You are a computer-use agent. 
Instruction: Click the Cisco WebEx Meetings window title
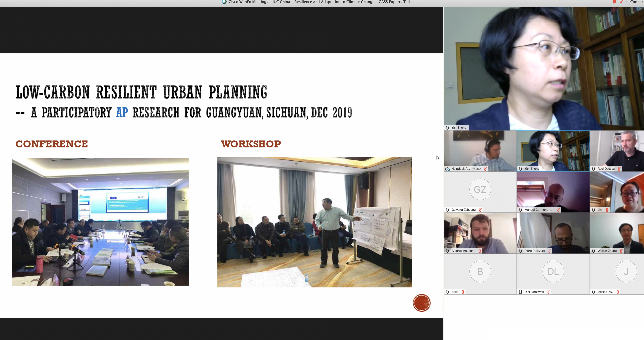click(320, 2)
